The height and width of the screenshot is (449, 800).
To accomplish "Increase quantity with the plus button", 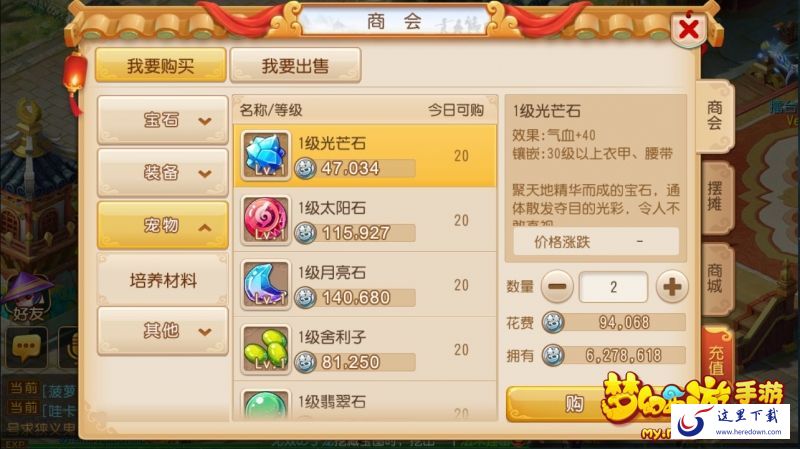I will [672, 287].
